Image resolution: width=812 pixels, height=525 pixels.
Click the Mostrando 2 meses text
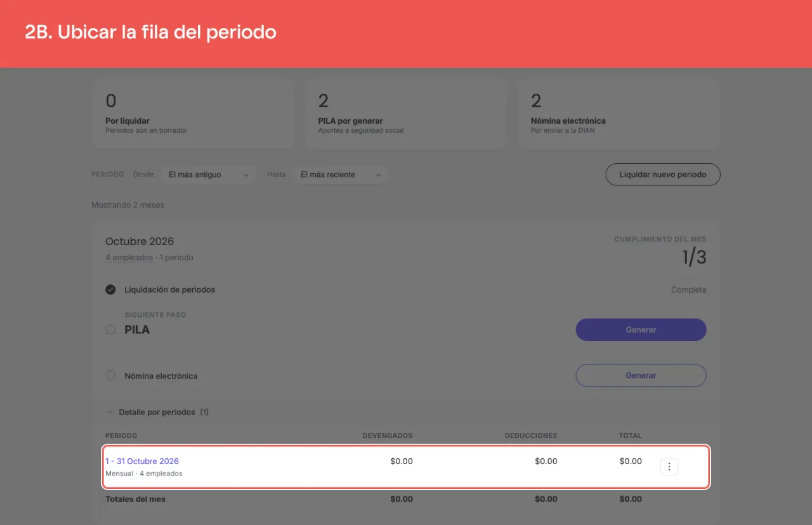pos(128,205)
